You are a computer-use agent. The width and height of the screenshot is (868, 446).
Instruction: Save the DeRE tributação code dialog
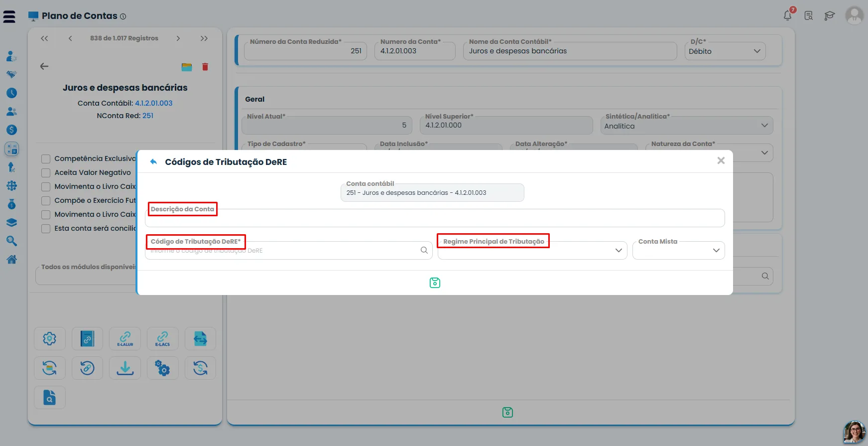tap(435, 283)
